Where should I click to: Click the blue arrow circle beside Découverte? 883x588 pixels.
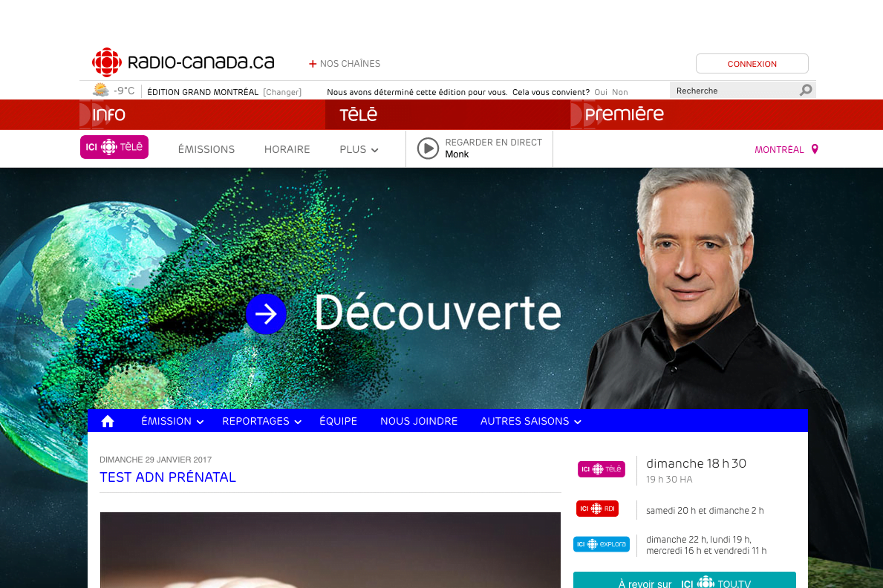267,314
